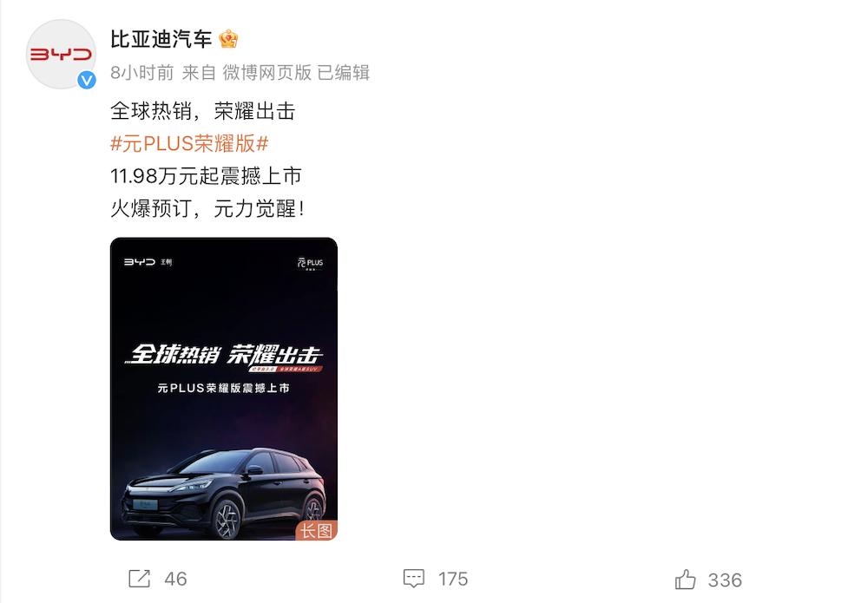Viewport: 868px width, 603px height.
Task: Like the post with thumbs-up icon
Action: pyautogui.click(x=685, y=580)
